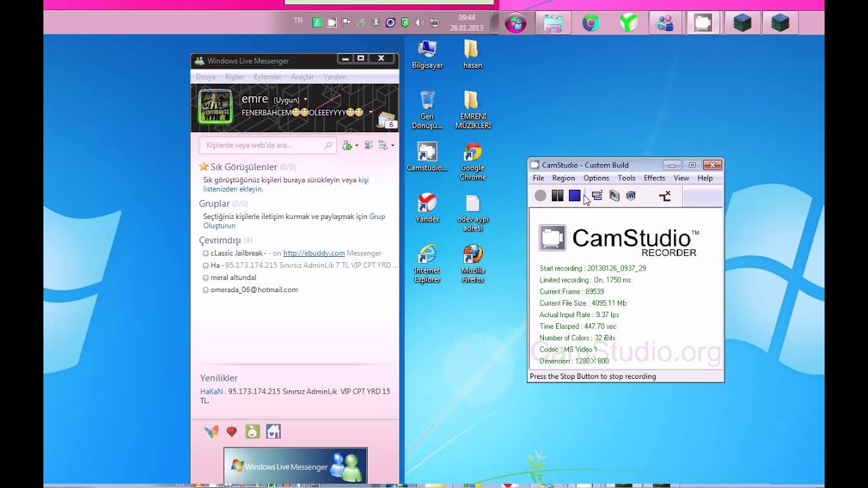This screenshot has width=868, height=488.
Task: Open the dropdown arrow beside Add contact
Action: pyautogui.click(x=357, y=146)
